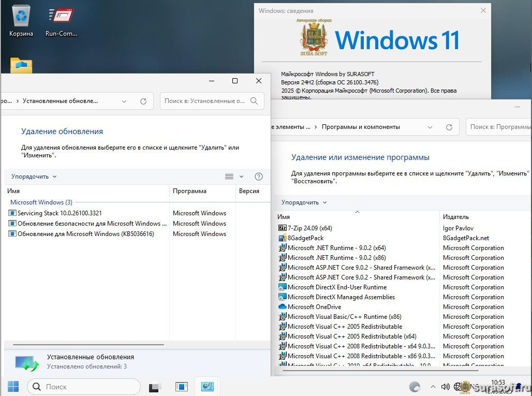
Task: Open Windows Start button on taskbar
Action: (13, 387)
